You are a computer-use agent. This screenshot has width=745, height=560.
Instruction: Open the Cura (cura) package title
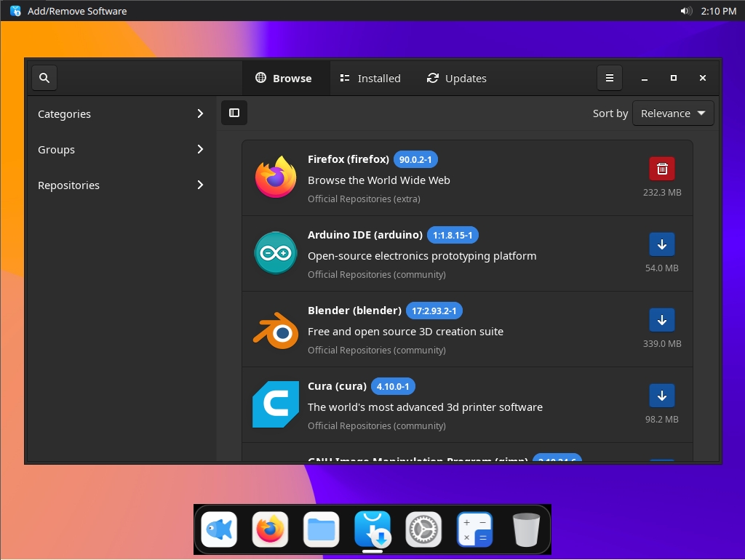337,386
